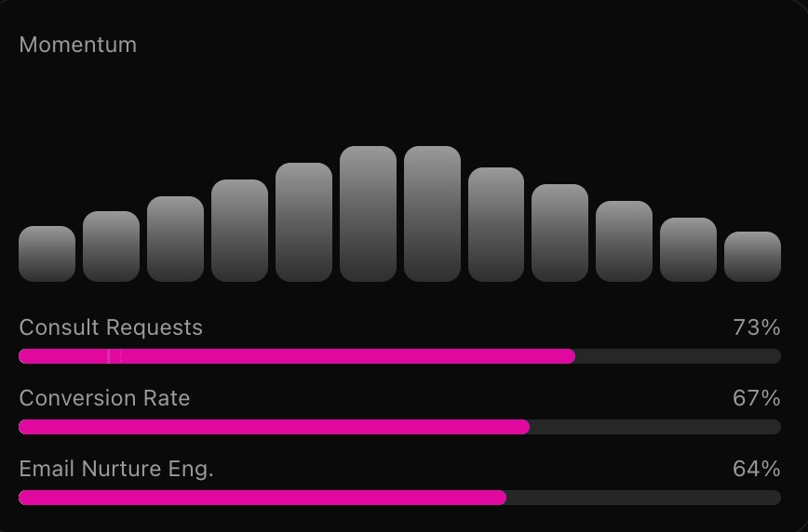Click the Email Nurture Eng. progress bar
808x532 pixels.
point(399,498)
